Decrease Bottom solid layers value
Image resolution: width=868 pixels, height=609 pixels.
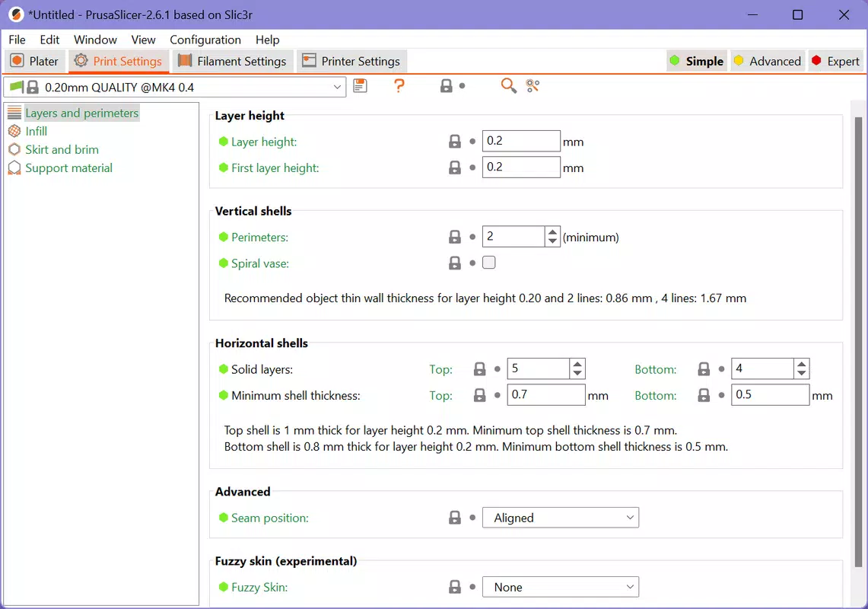click(802, 374)
